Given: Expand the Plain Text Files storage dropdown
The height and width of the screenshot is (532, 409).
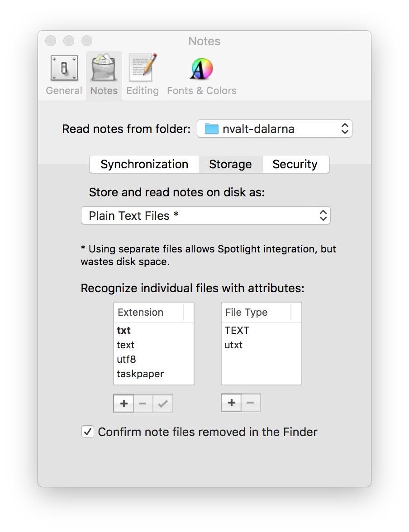Looking at the screenshot, I should pyautogui.click(x=206, y=216).
